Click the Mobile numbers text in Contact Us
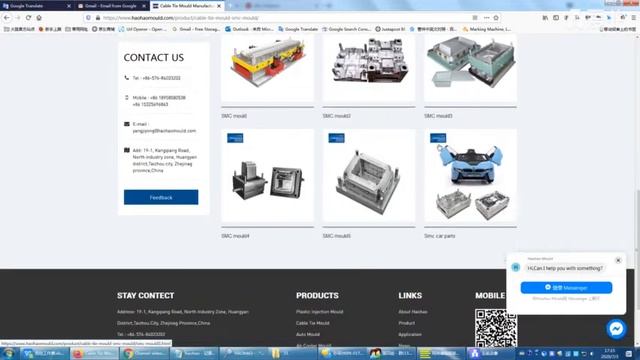640x360 pixels. pyautogui.click(x=159, y=101)
